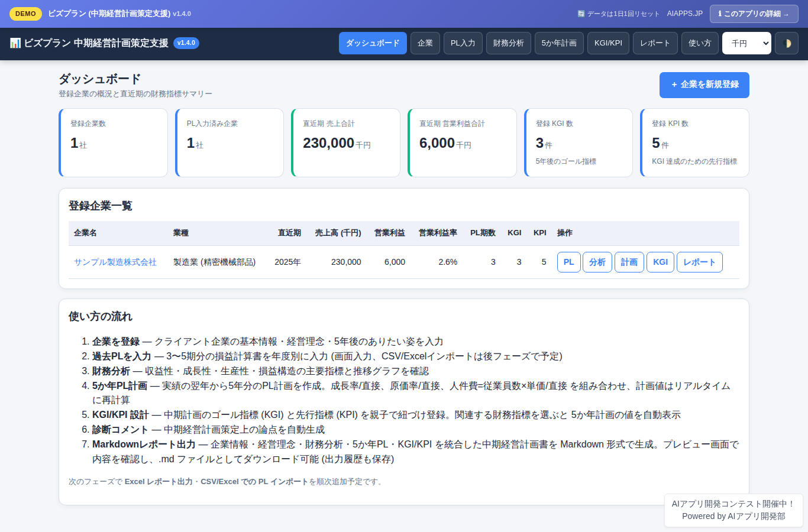Toggle dark mode moon icon
The image size is (808, 532).
(x=787, y=43)
